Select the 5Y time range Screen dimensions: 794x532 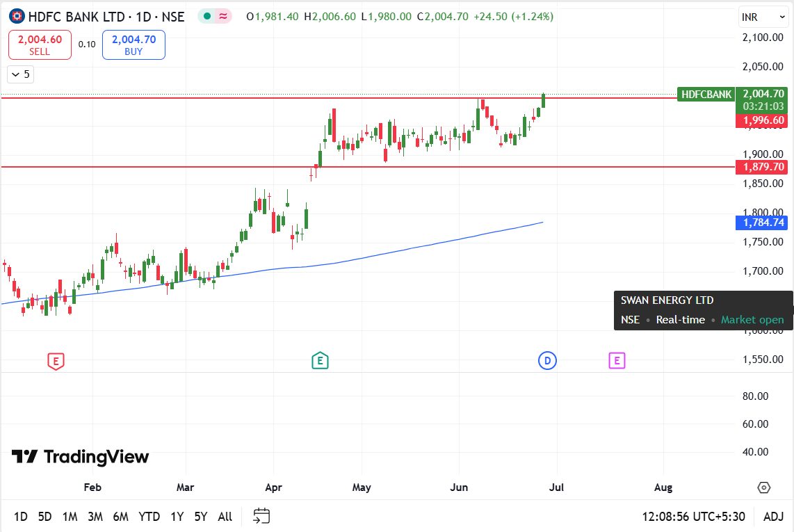point(201,517)
